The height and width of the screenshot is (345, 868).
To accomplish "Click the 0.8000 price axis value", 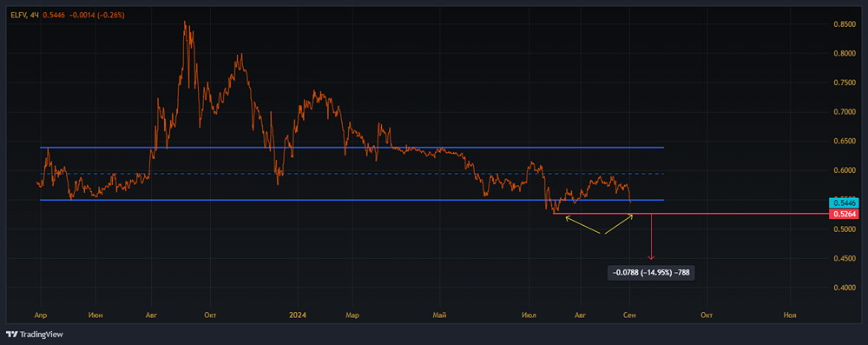I will (845, 53).
